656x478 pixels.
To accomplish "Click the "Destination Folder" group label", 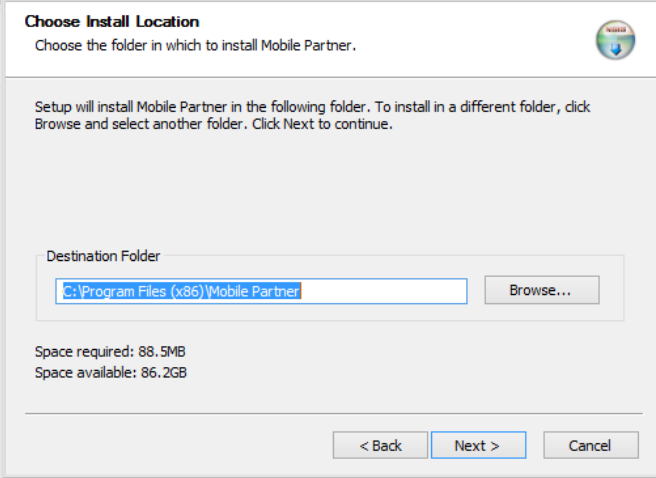I will click(103, 256).
